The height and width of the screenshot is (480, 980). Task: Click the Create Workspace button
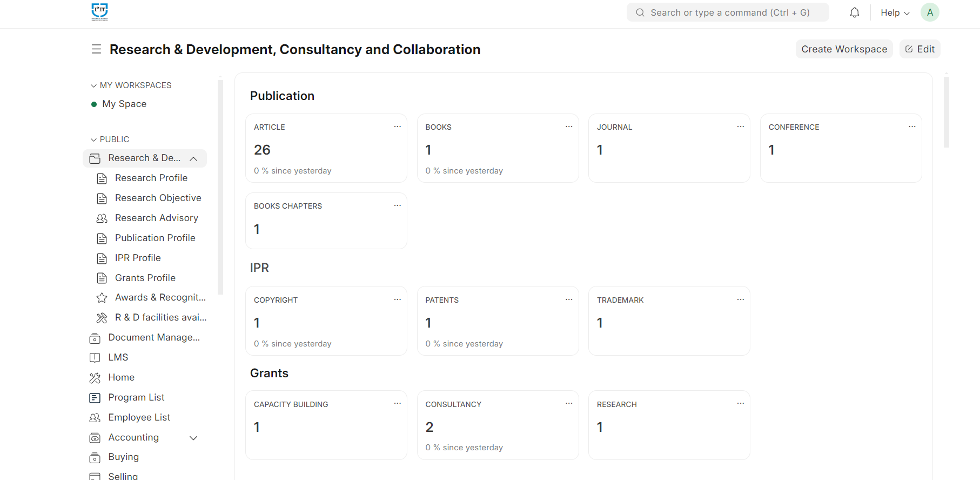pos(844,49)
